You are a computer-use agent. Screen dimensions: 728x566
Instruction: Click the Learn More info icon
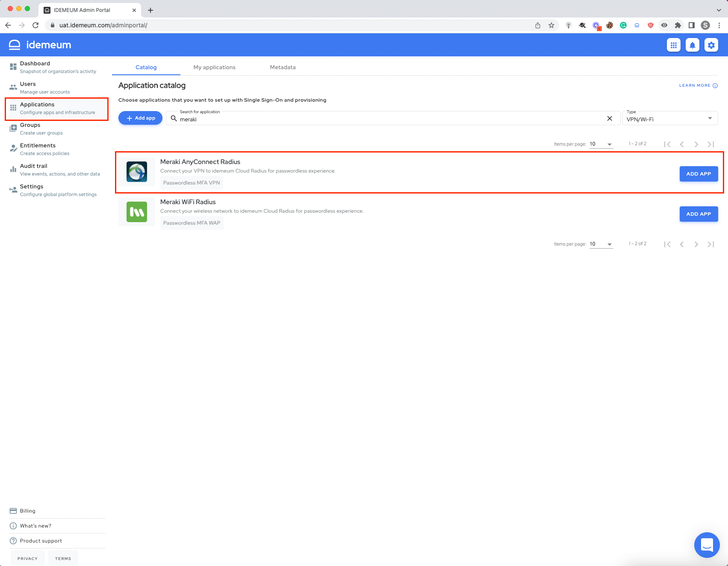click(x=715, y=85)
